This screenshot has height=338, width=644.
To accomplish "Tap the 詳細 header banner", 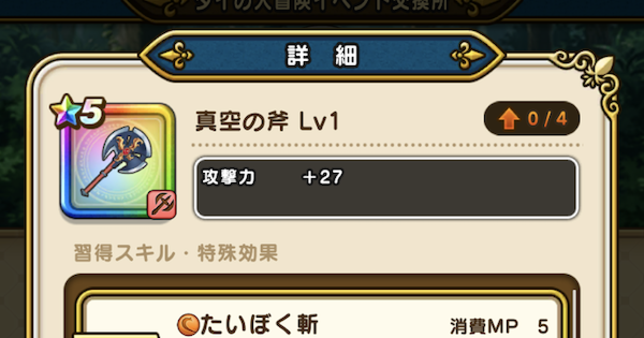I will (x=322, y=56).
